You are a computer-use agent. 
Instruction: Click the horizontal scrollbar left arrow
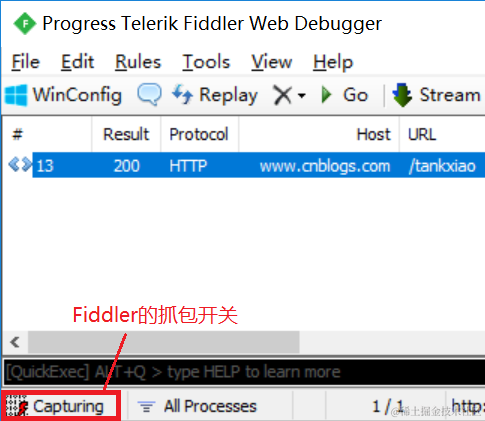[x=15, y=342]
